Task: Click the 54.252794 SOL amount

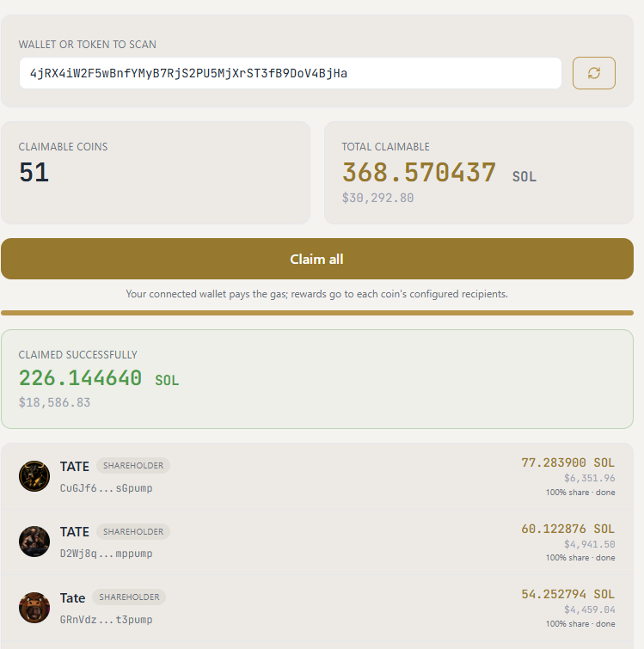Action: pos(567,594)
